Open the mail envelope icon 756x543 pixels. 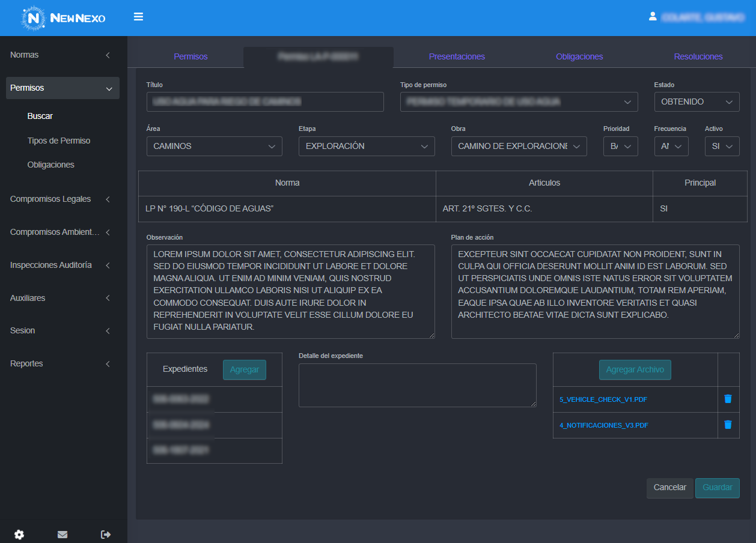pos(62,535)
